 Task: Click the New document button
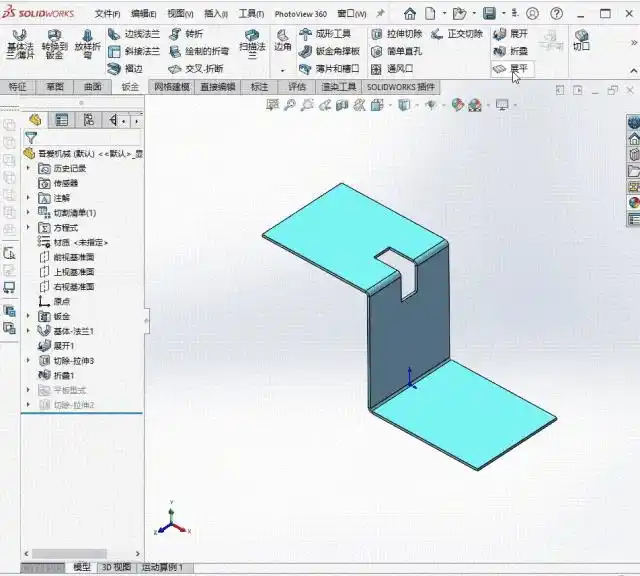(x=430, y=14)
